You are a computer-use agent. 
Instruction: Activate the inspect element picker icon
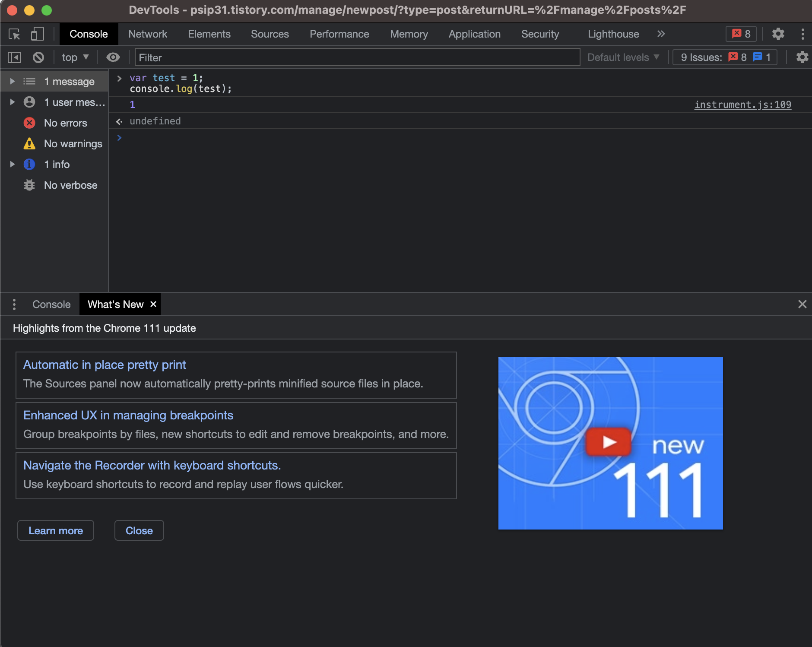14,34
